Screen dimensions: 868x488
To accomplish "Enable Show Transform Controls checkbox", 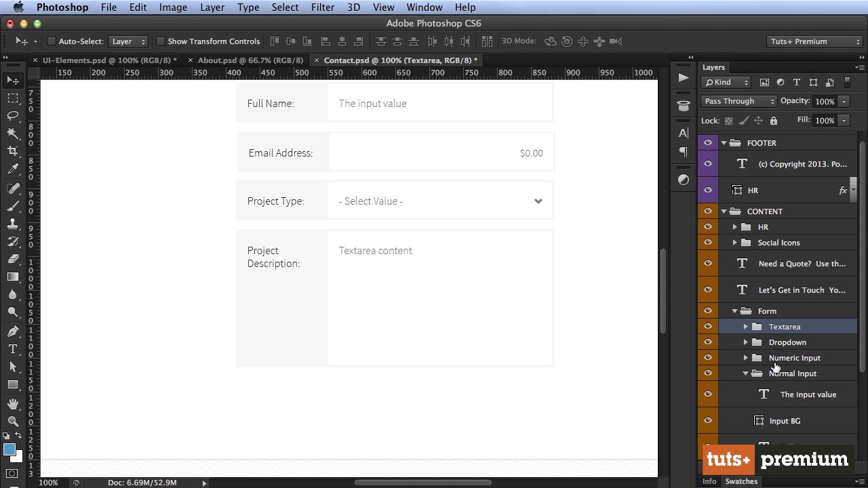I will pos(161,41).
